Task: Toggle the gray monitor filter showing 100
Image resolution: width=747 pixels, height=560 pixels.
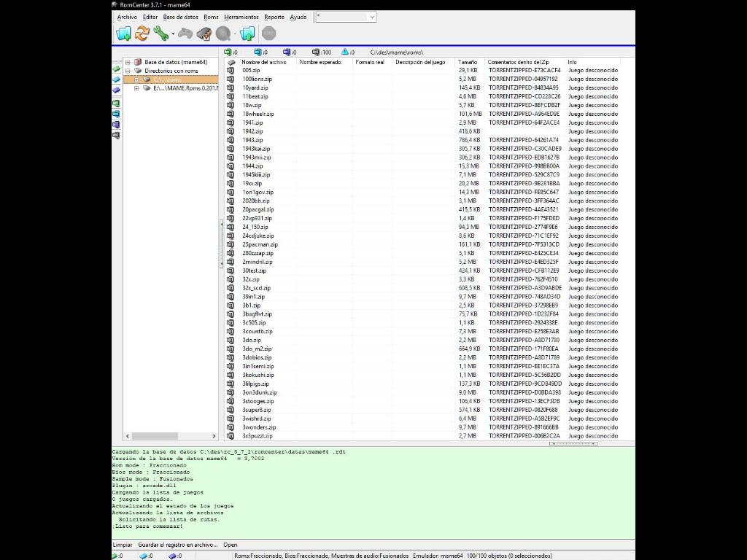Action: pos(316,52)
